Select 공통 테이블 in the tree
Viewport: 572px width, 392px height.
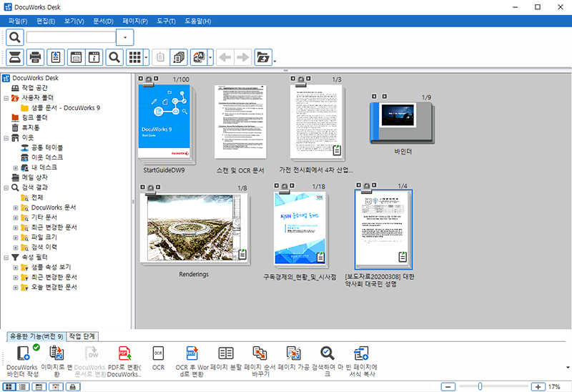pos(47,148)
